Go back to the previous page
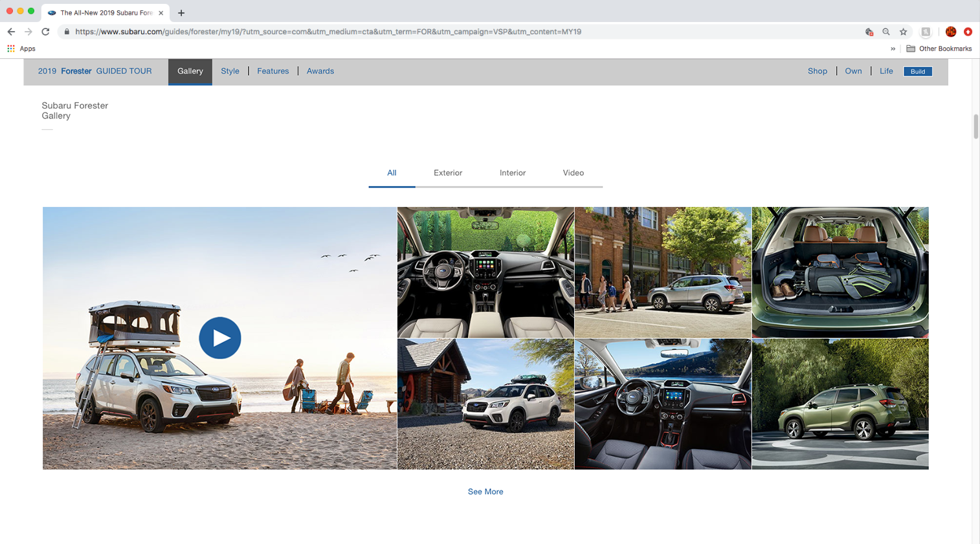 pos(11,32)
